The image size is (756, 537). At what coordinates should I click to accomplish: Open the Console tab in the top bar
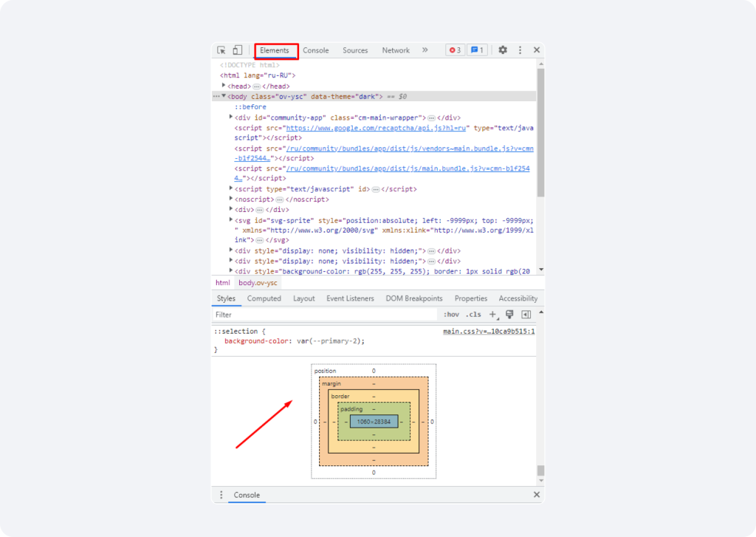(316, 50)
